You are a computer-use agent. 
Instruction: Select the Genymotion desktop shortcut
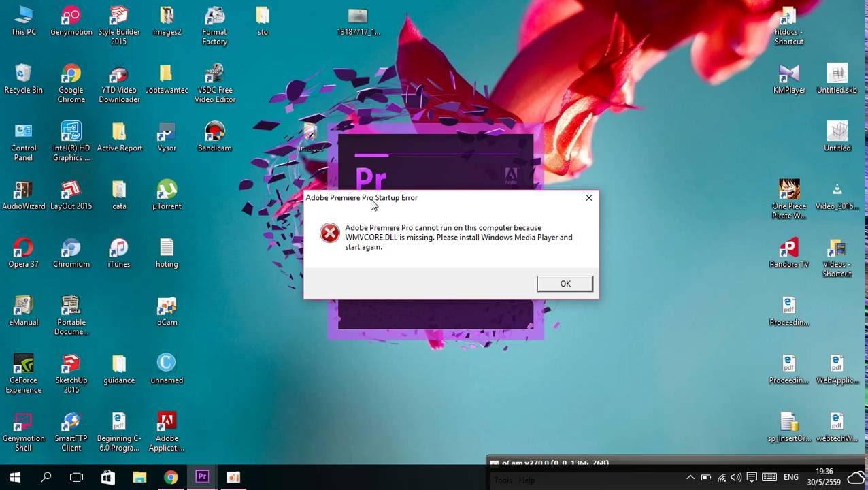click(71, 21)
